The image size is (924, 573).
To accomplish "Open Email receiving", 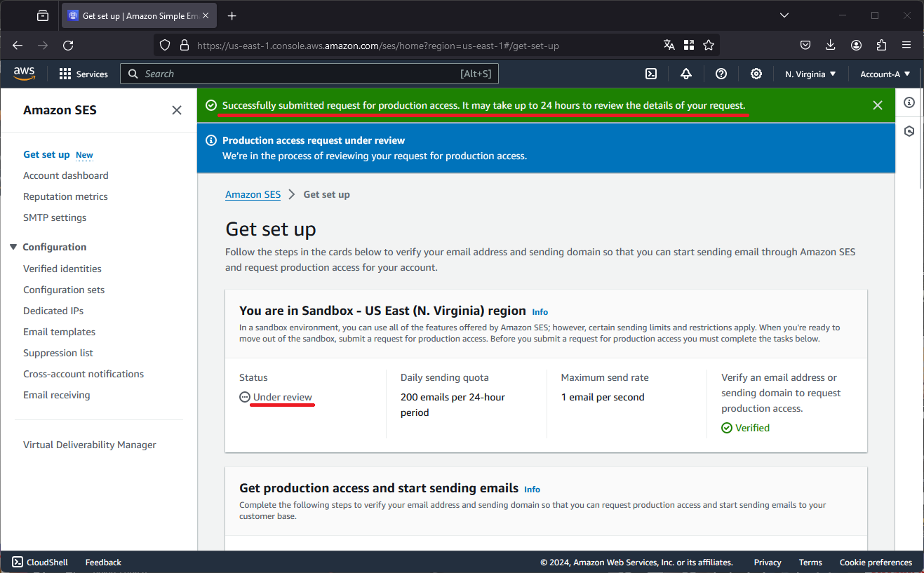I will coord(57,395).
